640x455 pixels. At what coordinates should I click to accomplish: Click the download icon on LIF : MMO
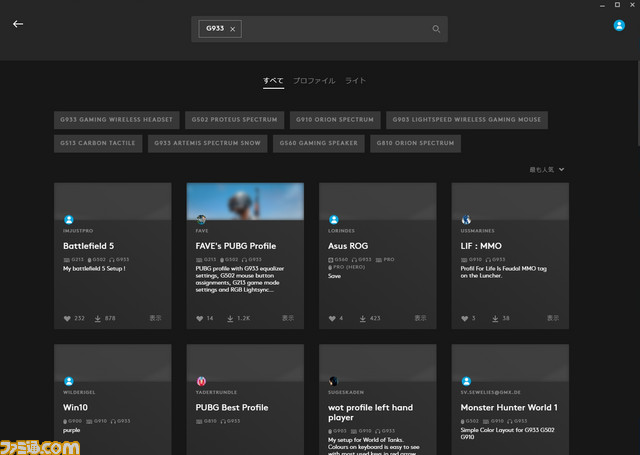(x=493, y=318)
